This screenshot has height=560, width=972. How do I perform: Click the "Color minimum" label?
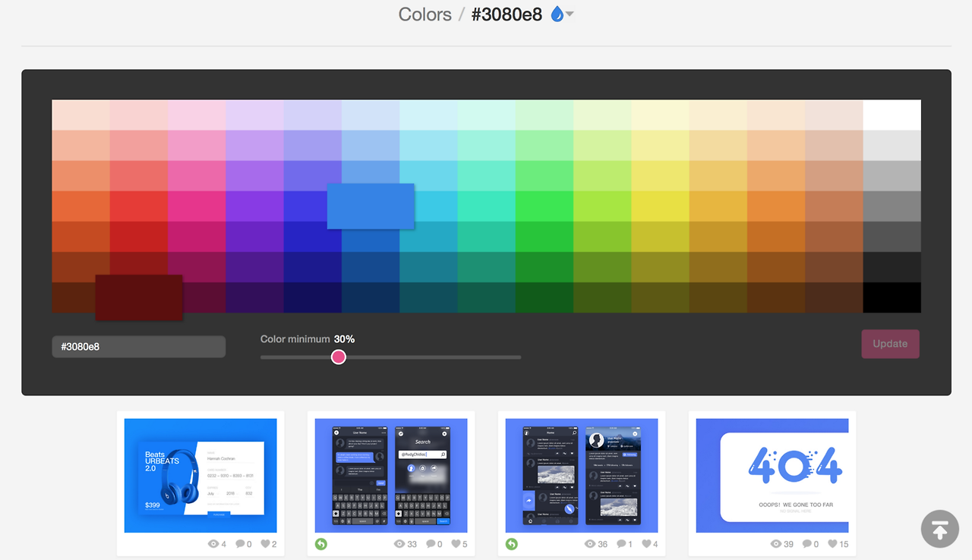(x=295, y=339)
